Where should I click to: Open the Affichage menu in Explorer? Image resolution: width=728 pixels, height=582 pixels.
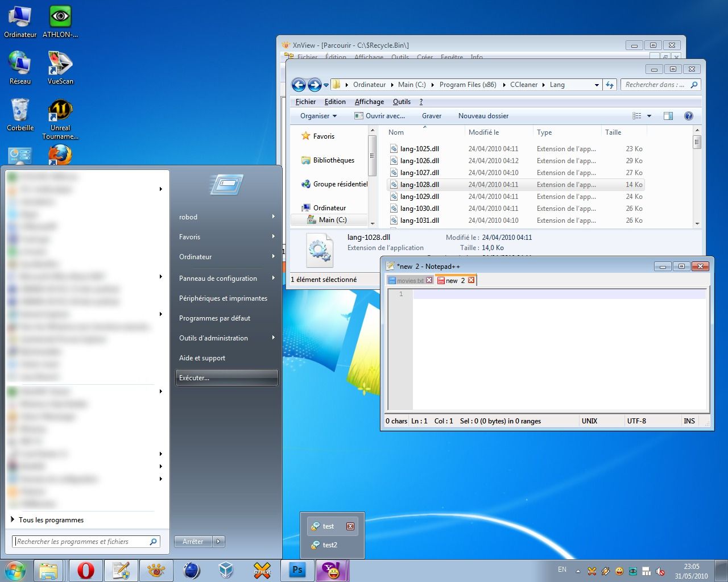tap(369, 102)
